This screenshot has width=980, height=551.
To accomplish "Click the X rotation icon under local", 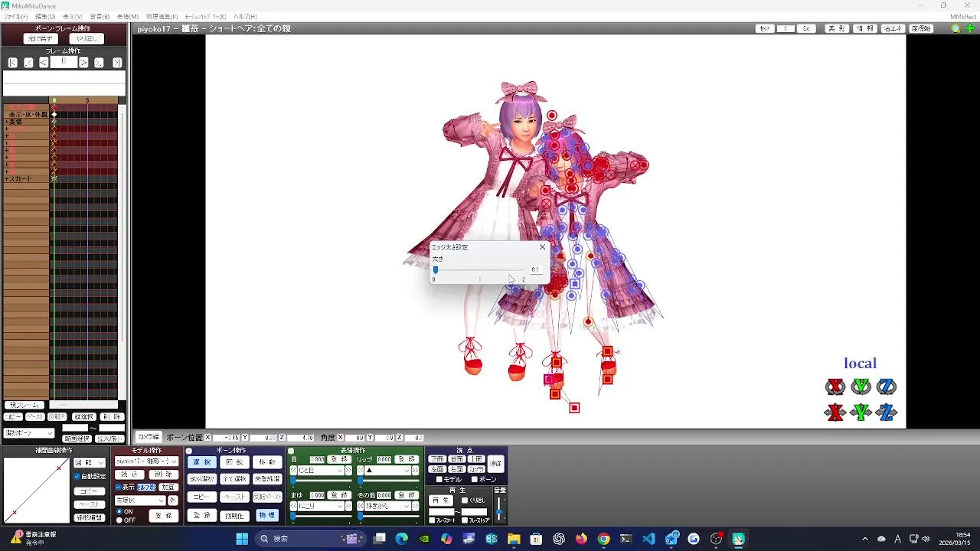I will [835, 386].
